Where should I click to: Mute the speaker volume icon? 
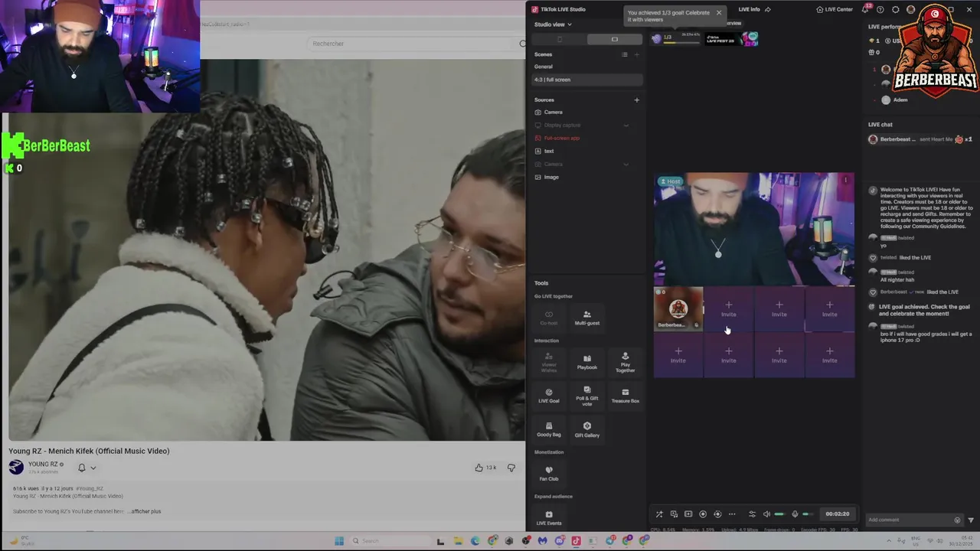[766, 514]
